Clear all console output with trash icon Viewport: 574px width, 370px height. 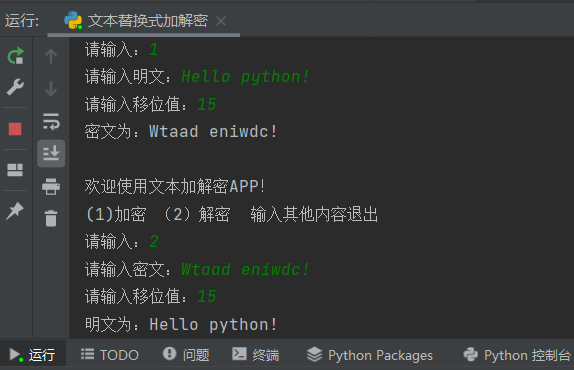pos(51,218)
